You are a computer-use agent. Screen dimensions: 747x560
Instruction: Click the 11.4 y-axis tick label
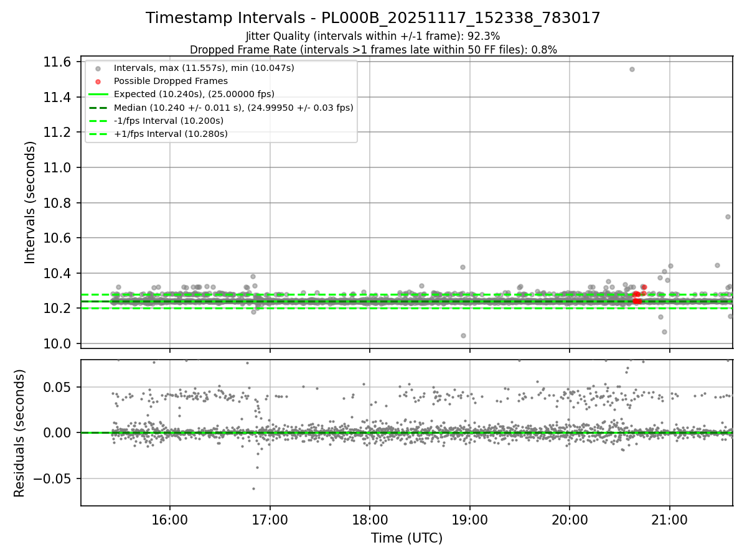click(x=59, y=97)
